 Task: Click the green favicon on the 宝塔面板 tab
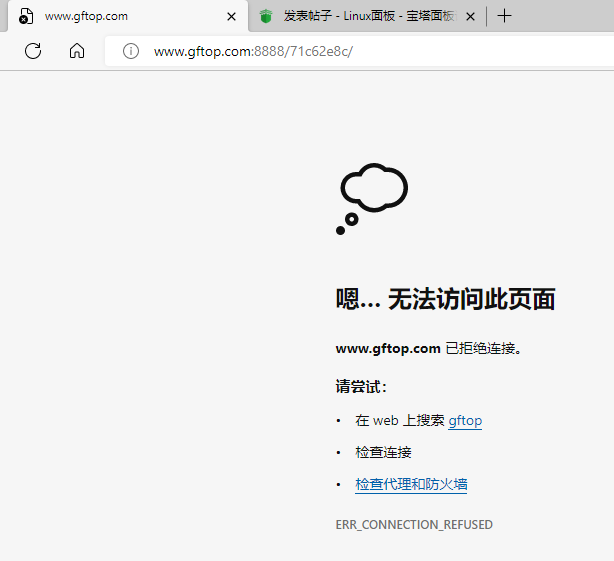tap(266, 16)
